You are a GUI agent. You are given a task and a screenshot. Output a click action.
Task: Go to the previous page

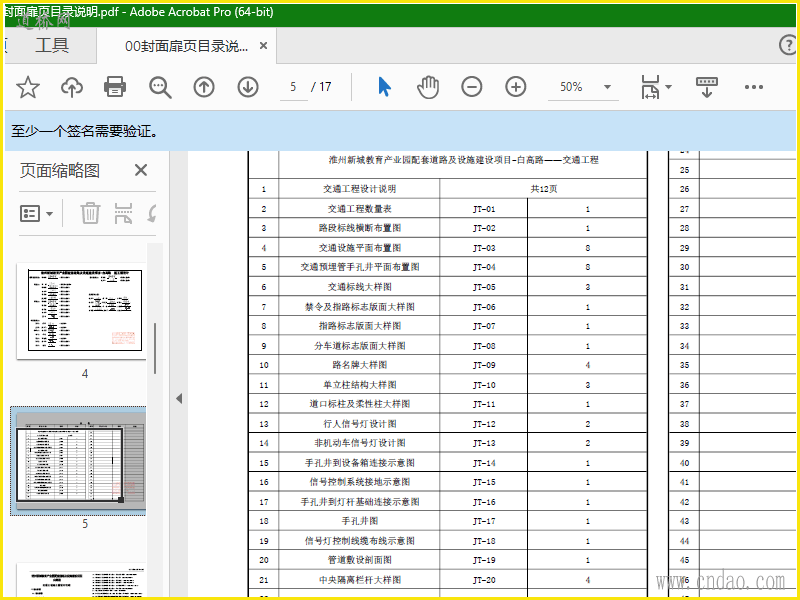[x=204, y=87]
